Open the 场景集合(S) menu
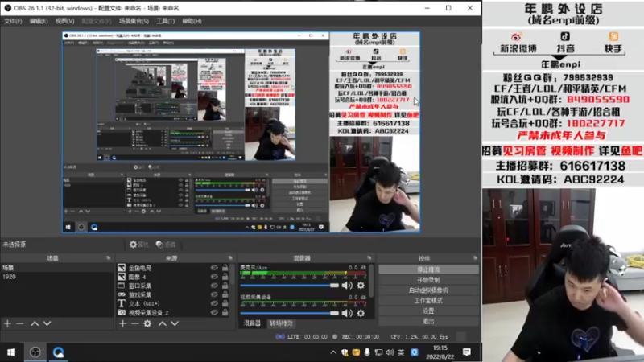This screenshot has height=362, width=644. tap(134, 21)
